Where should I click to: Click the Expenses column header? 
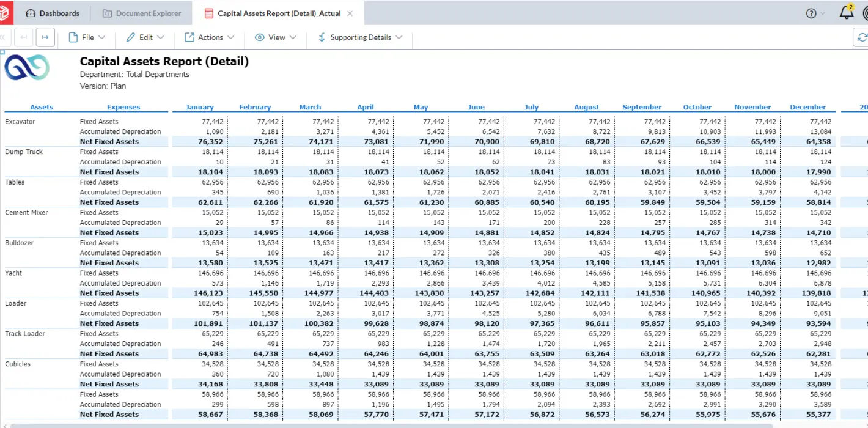click(123, 107)
